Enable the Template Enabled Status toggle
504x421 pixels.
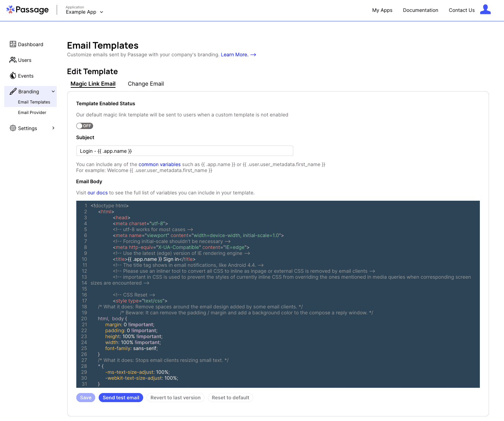coord(85,126)
